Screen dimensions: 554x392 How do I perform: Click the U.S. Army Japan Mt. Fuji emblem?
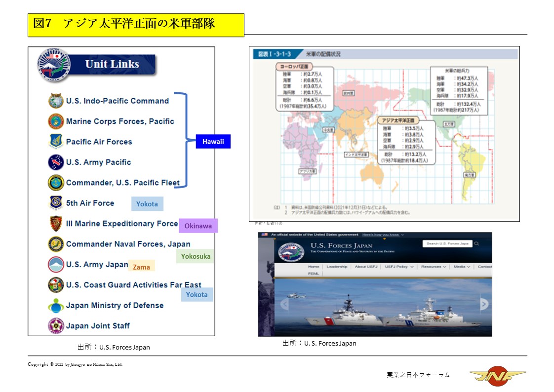[x=56, y=264]
